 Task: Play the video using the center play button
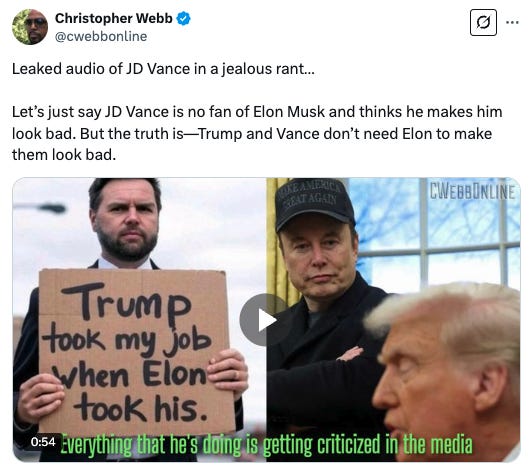point(265,320)
